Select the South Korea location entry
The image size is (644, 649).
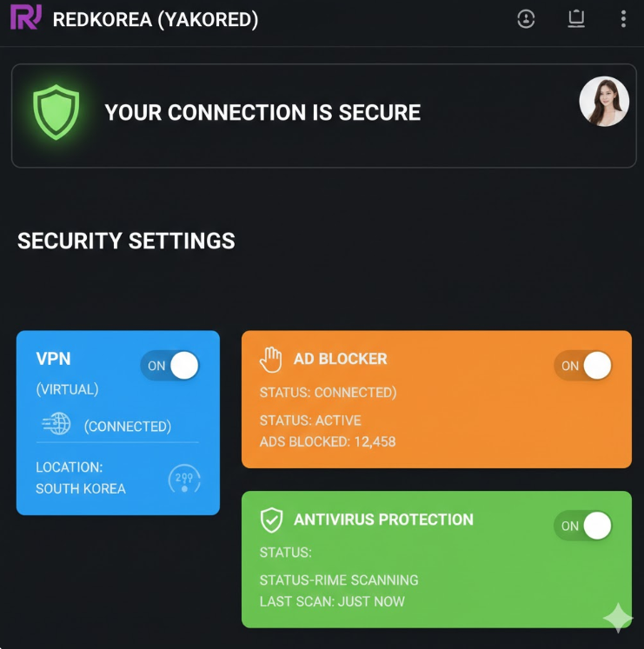tap(81, 488)
